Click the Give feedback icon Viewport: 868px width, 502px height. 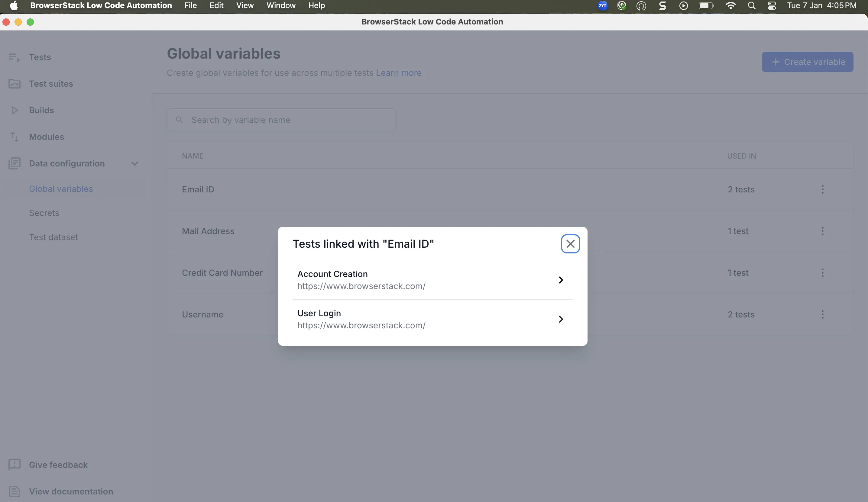(x=14, y=465)
